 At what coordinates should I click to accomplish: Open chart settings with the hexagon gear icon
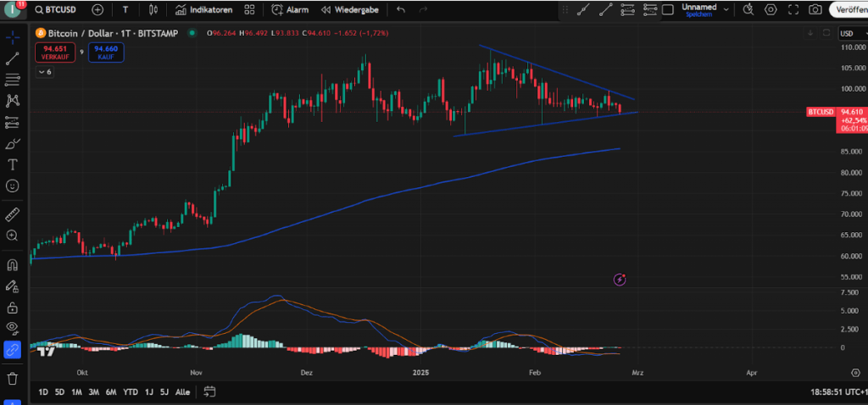click(771, 9)
